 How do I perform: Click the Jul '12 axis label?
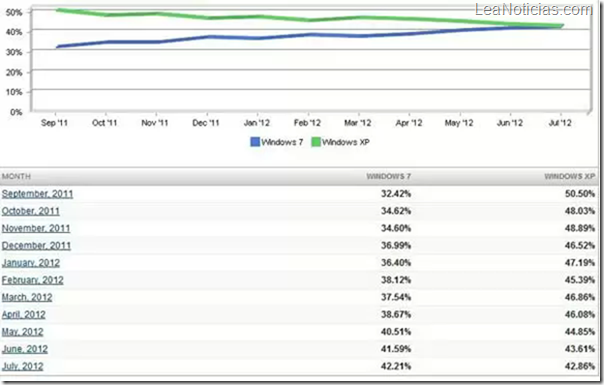560,123
